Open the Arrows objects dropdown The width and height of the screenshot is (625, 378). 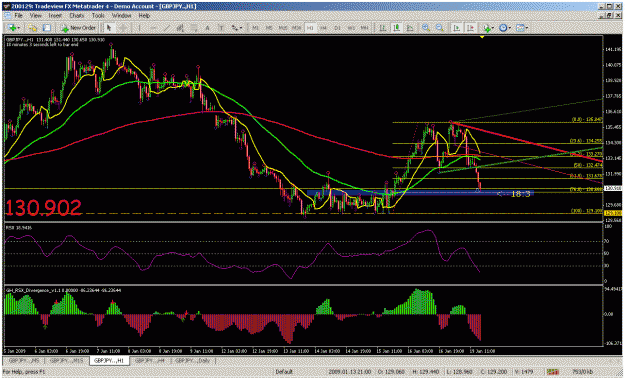237,28
